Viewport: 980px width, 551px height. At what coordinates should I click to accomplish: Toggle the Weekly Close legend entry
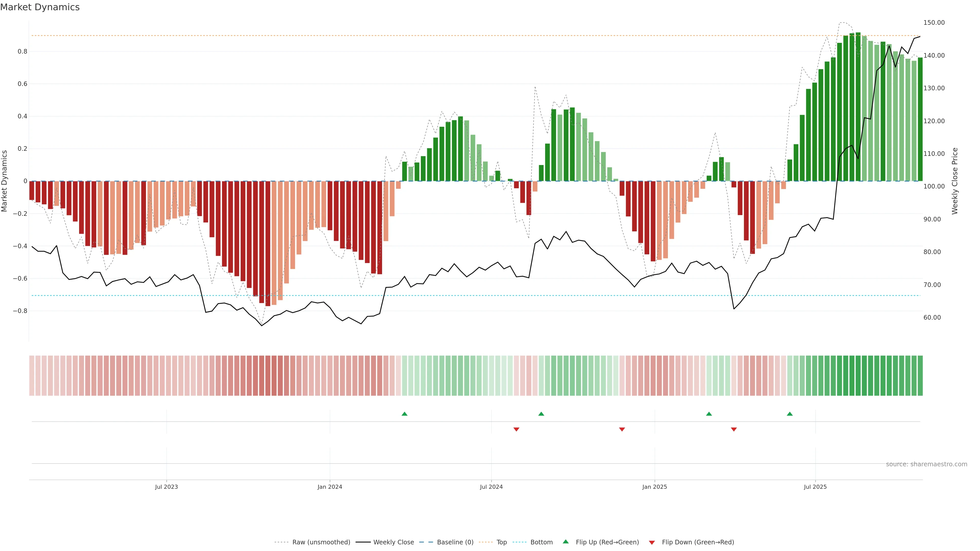coord(393,542)
